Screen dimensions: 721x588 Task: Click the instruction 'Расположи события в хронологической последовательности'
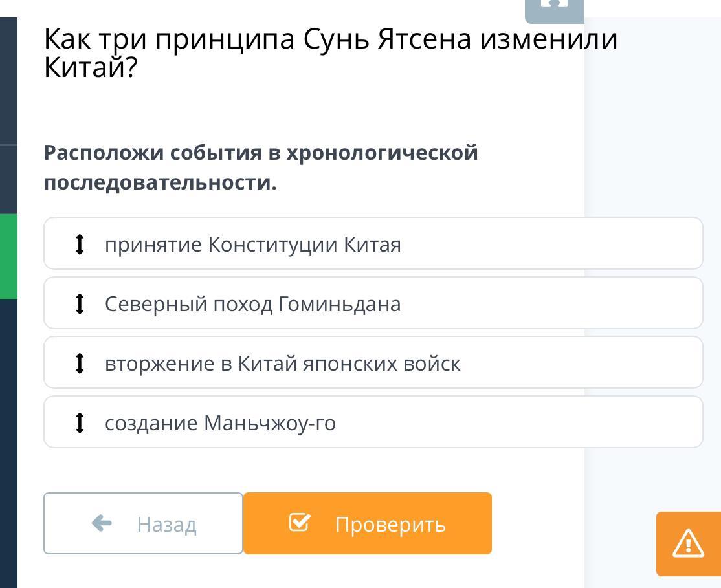tap(261, 168)
